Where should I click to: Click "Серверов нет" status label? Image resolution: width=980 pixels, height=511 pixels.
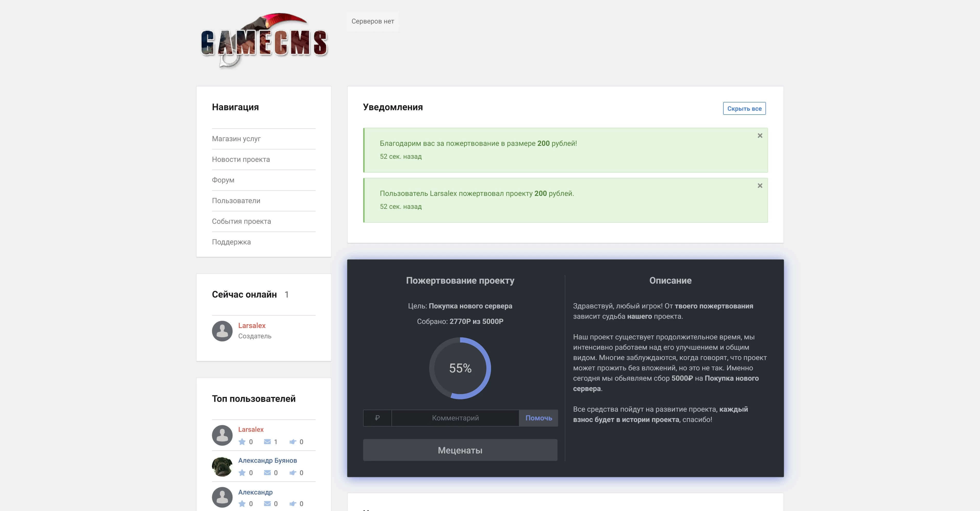pyautogui.click(x=372, y=21)
